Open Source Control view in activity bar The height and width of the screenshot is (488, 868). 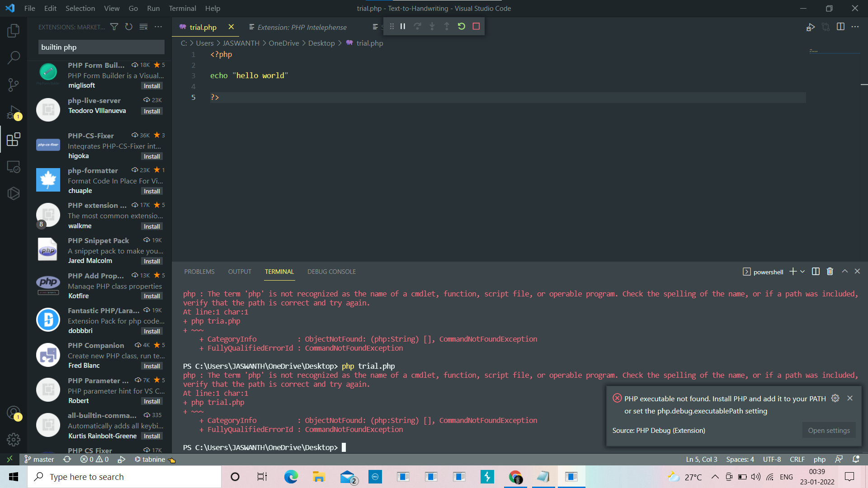click(14, 84)
